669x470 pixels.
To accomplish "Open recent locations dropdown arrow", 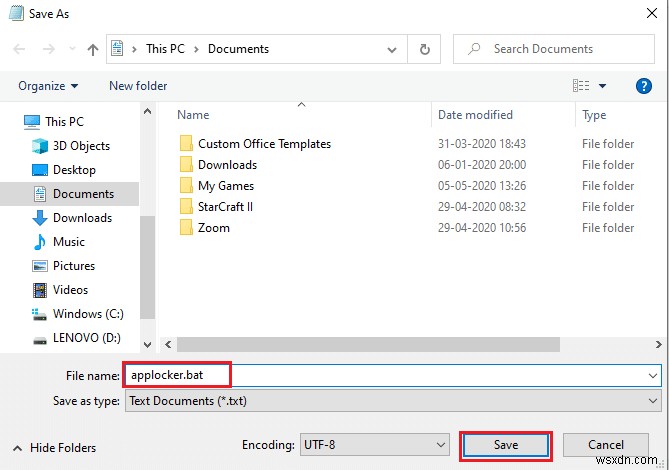I will pos(72,49).
